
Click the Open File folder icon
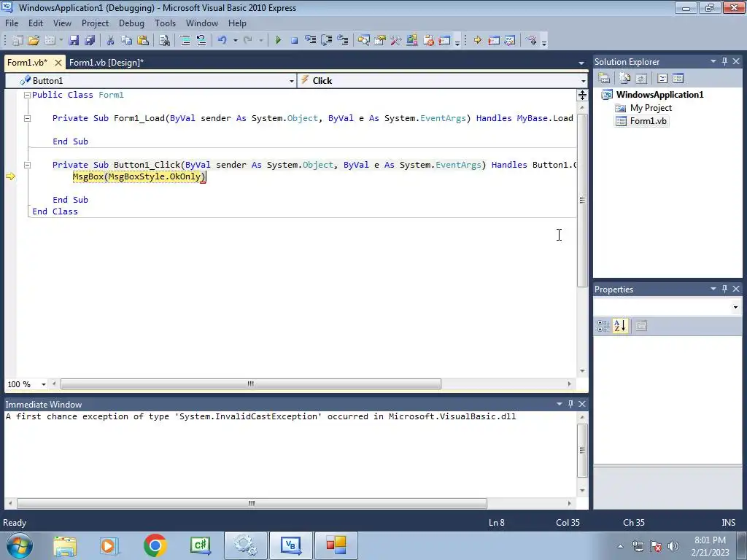(x=34, y=41)
